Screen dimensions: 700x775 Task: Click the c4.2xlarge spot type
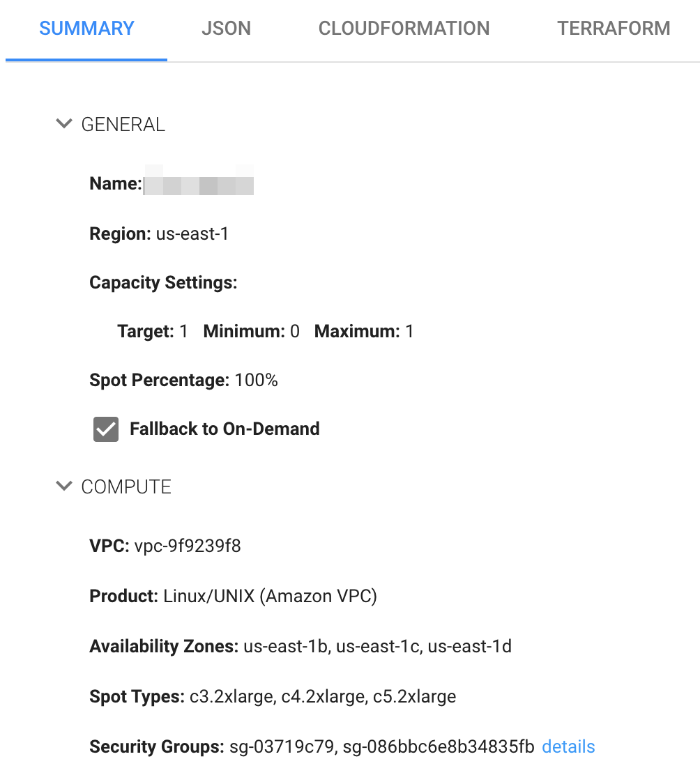pyautogui.click(x=320, y=697)
